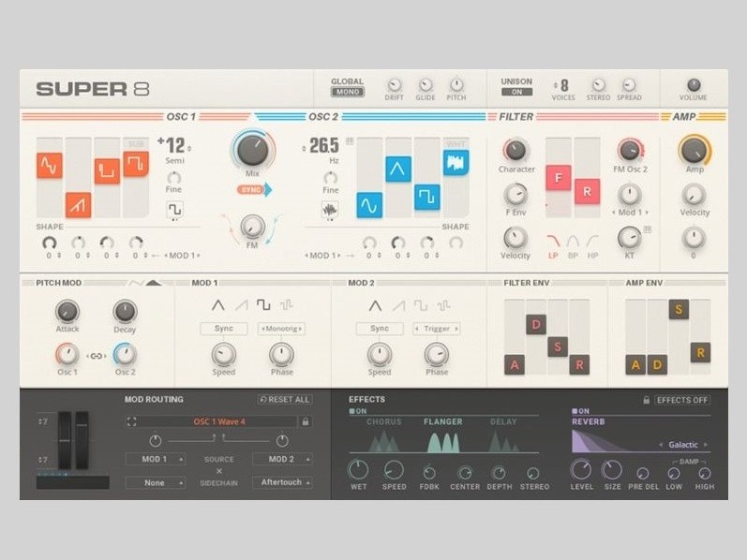
Task: Select the triangle waveform in MOD 1
Action: pos(217,305)
